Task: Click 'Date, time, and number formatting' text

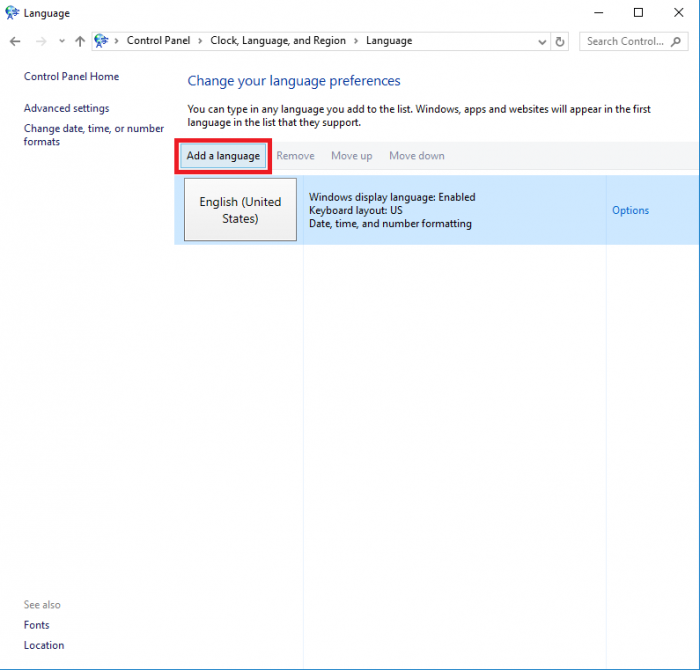Action: click(x=390, y=224)
